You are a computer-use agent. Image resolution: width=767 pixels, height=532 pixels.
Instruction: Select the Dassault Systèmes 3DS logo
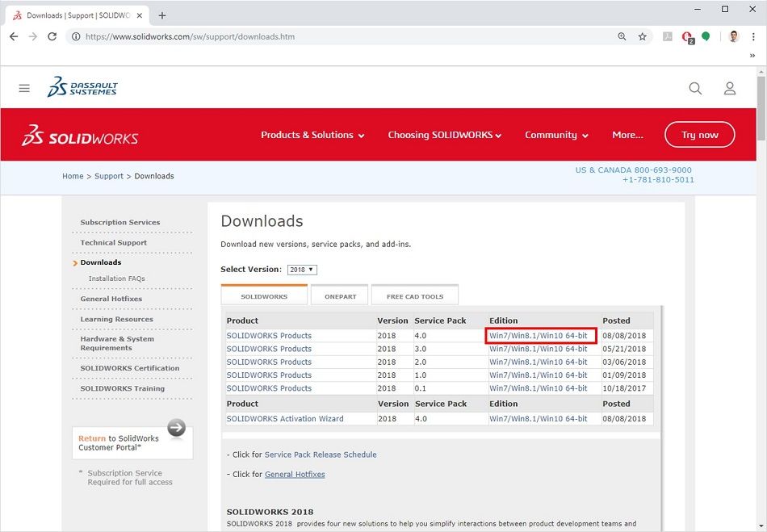click(x=83, y=87)
